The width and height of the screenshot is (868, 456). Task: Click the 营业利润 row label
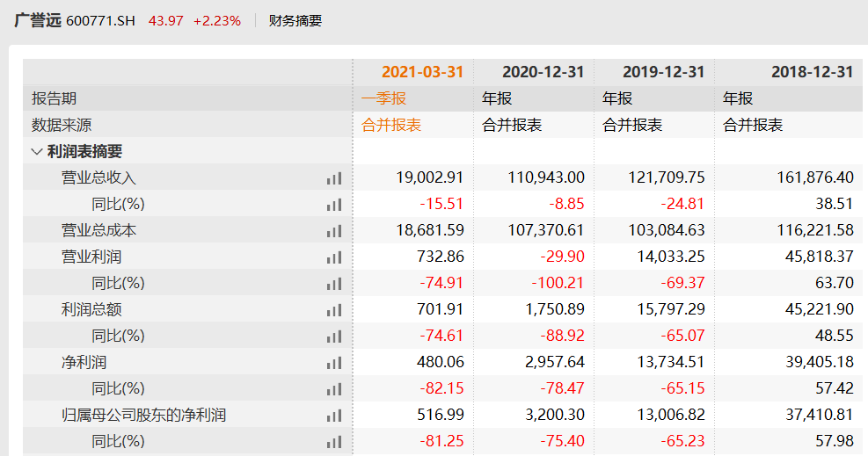(x=91, y=257)
